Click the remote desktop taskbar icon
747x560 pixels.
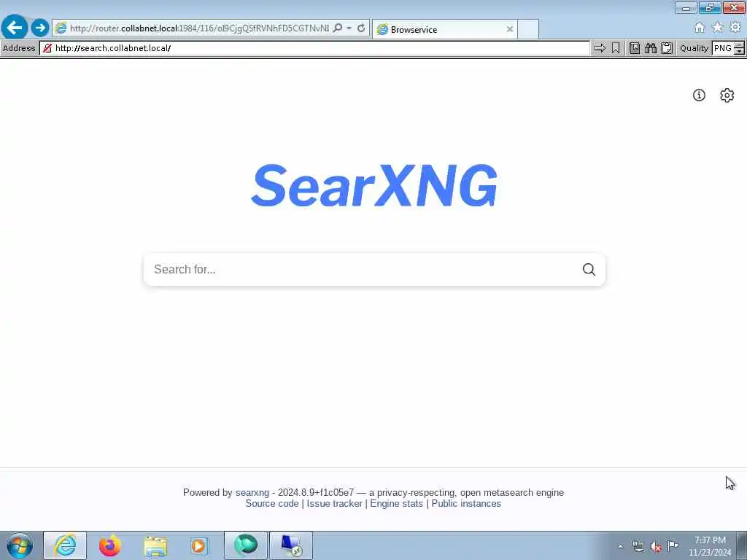click(291, 545)
